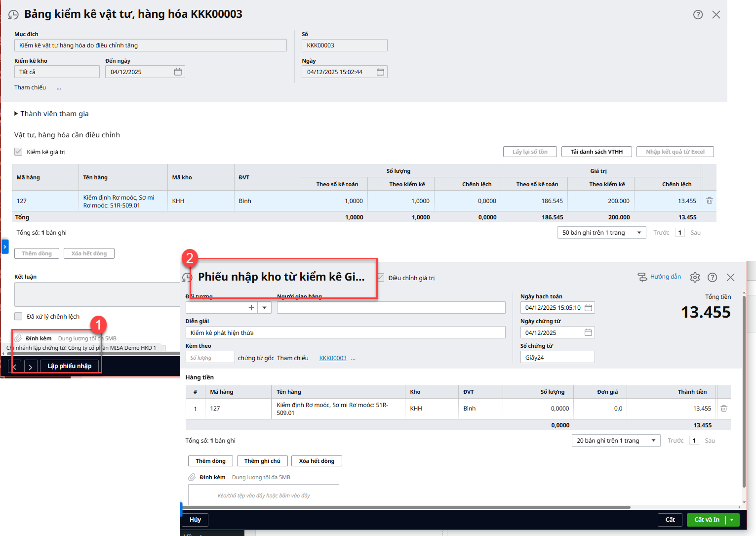Delete row 1 in Hàng tiền table
The width and height of the screenshot is (756, 536).
pyautogui.click(x=723, y=409)
